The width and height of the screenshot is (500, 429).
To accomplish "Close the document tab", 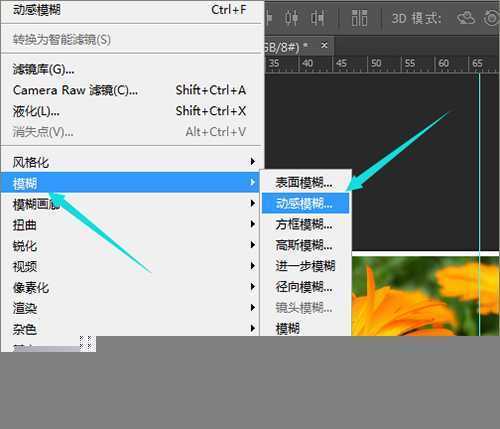I will point(324,45).
